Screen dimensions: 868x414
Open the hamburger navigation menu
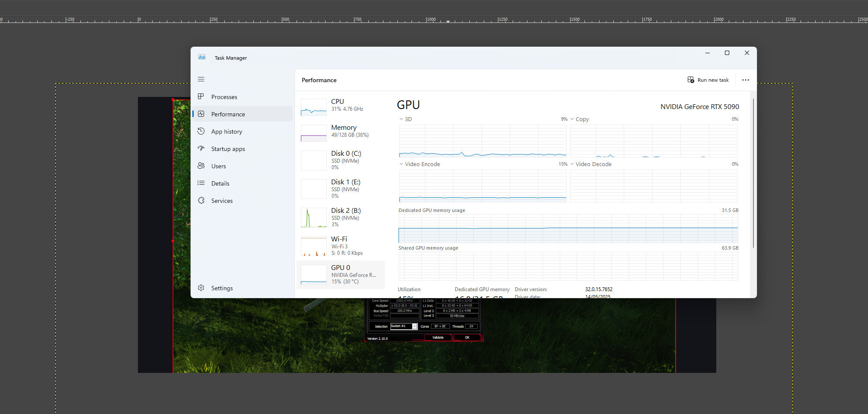click(201, 79)
